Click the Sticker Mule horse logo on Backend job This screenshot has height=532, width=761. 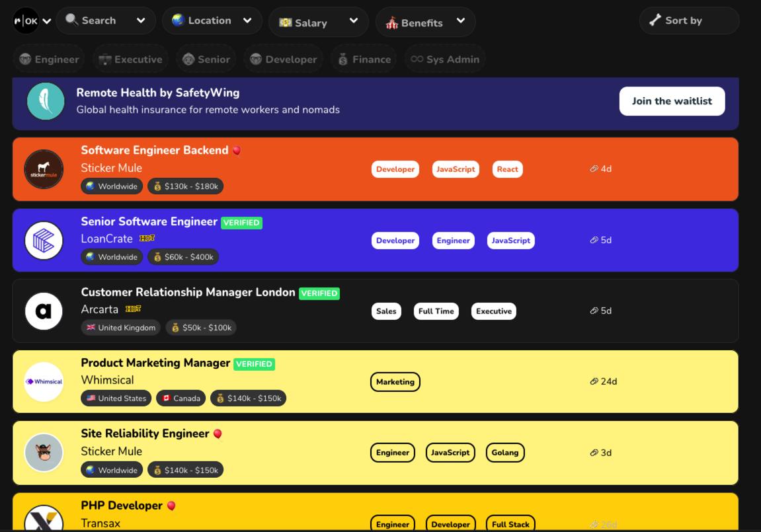[x=44, y=169]
